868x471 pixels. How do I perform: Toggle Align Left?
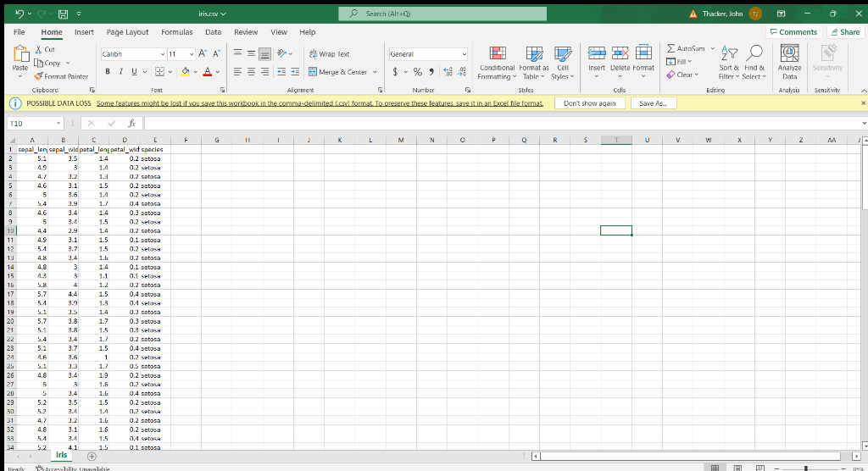click(x=237, y=71)
